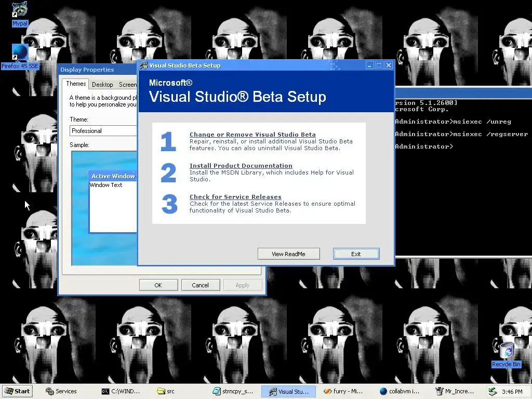Viewport: 532px width, 399px height.
Task: Close the Visual Studio Beta Setup window
Action: click(389, 65)
